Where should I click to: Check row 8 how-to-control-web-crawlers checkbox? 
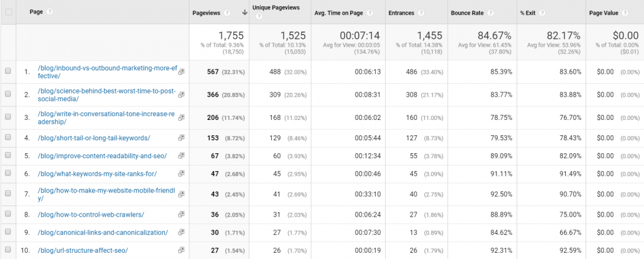coord(8,214)
